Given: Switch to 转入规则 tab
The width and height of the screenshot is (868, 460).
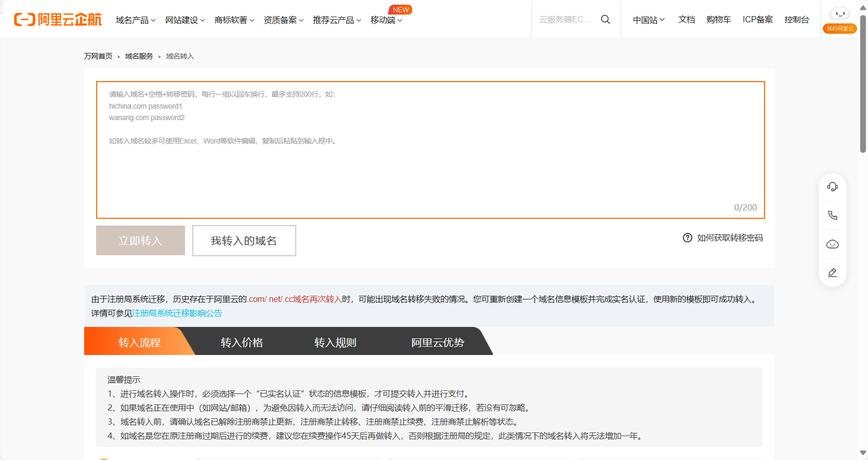Looking at the screenshot, I should tap(335, 342).
